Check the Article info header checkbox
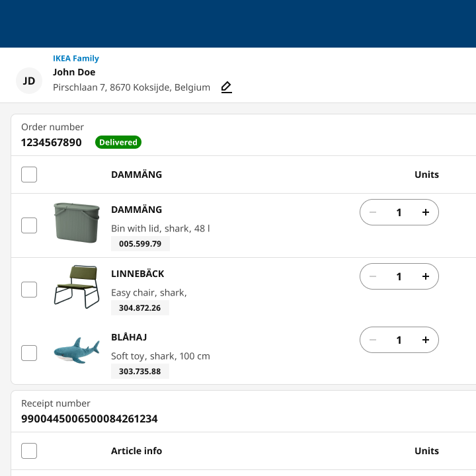 [29, 451]
